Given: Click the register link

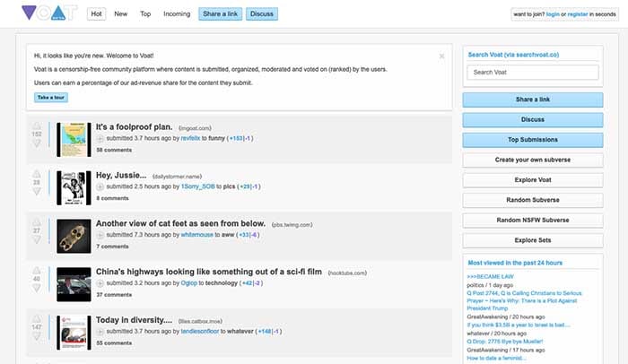Looking at the screenshot, I should 578,14.
